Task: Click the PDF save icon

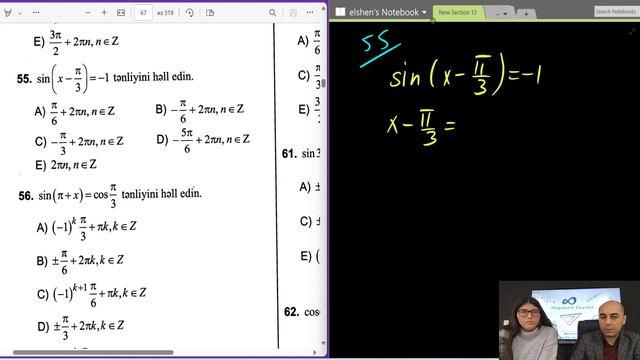Action: [293, 13]
